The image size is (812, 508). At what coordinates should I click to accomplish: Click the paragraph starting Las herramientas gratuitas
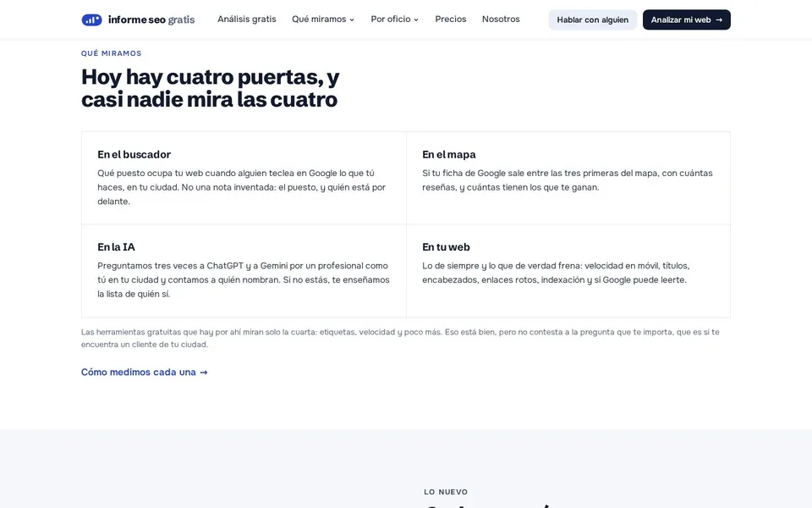(x=400, y=338)
